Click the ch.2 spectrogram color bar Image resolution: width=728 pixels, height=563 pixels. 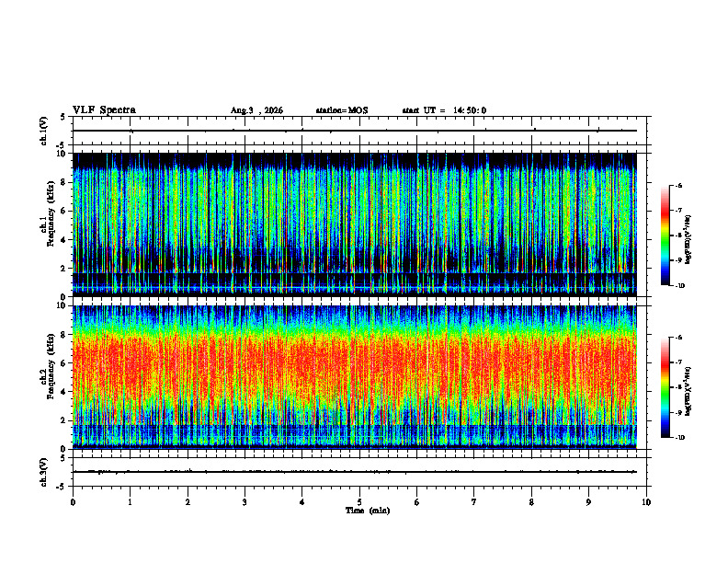point(665,387)
